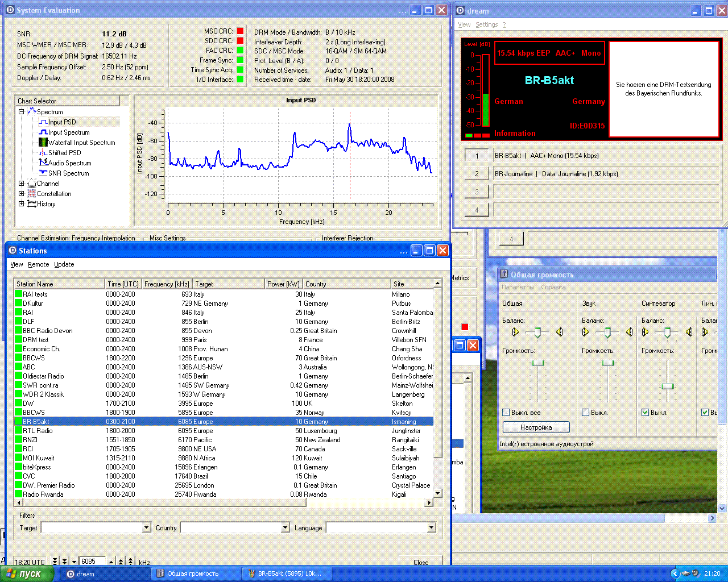Select the SNR Spectrum chart icon
The height and width of the screenshot is (582, 728).
click(43, 173)
